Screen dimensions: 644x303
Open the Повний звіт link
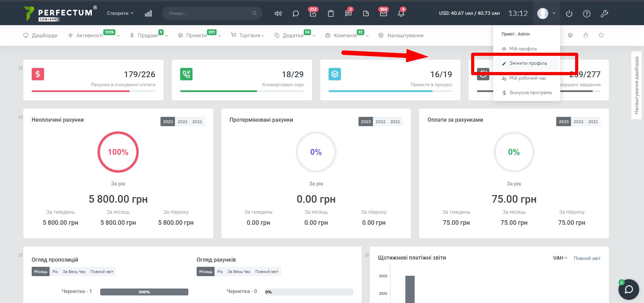587,258
